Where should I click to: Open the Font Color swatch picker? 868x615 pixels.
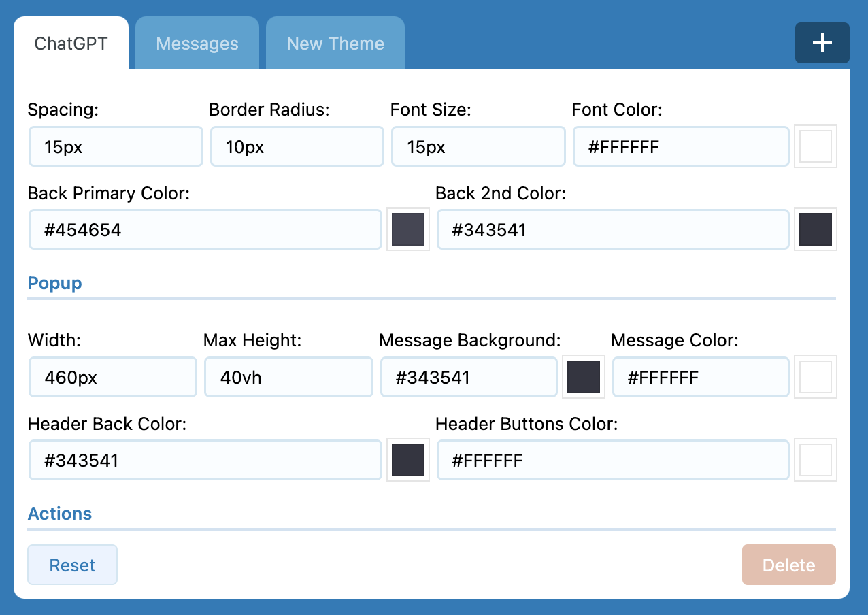[815, 146]
